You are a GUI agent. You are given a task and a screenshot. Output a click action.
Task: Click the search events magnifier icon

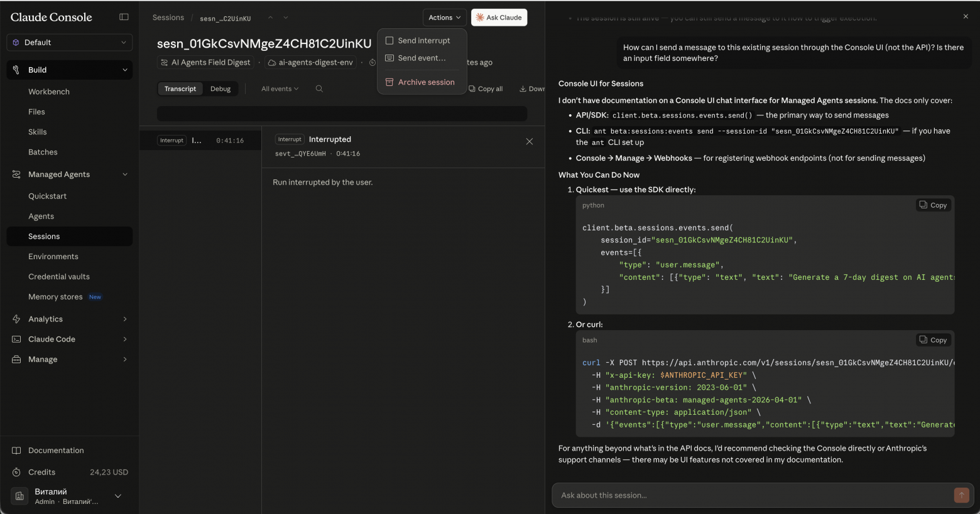click(x=319, y=88)
